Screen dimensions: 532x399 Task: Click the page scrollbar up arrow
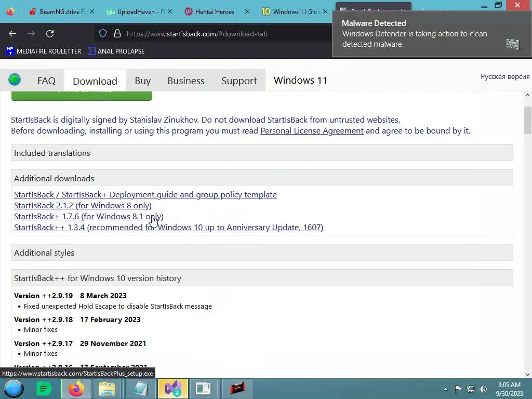pos(527,96)
